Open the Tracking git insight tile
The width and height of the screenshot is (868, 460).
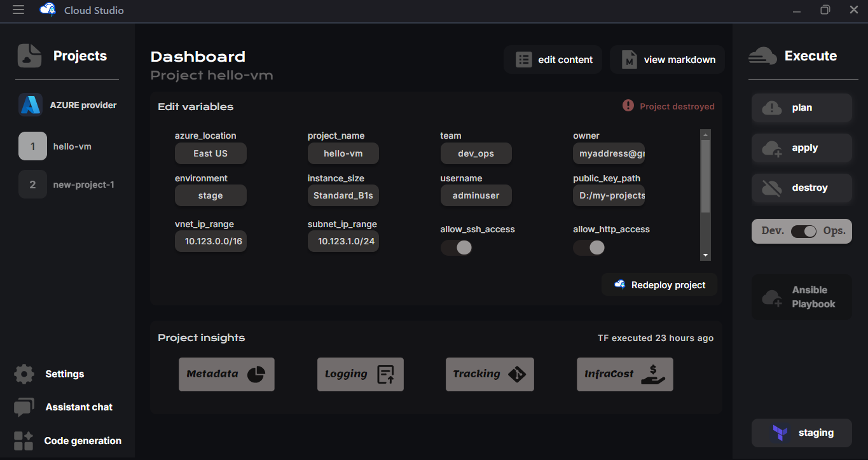click(x=490, y=374)
